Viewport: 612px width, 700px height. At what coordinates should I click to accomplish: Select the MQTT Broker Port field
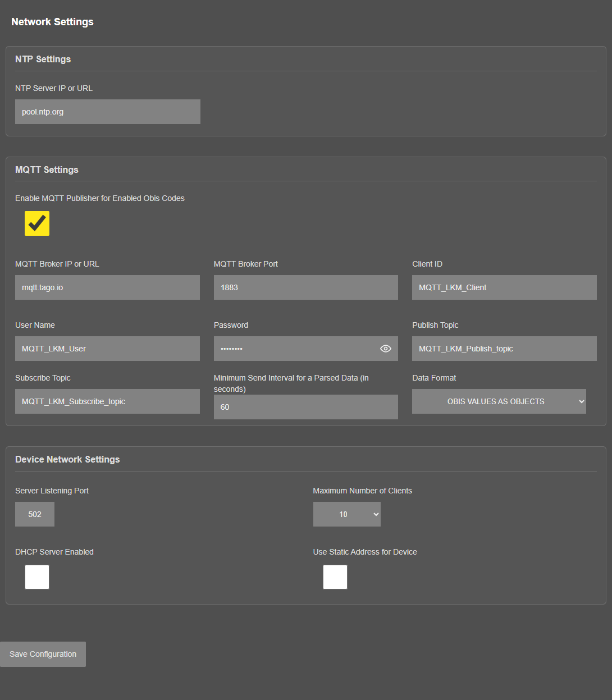[305, 287]
